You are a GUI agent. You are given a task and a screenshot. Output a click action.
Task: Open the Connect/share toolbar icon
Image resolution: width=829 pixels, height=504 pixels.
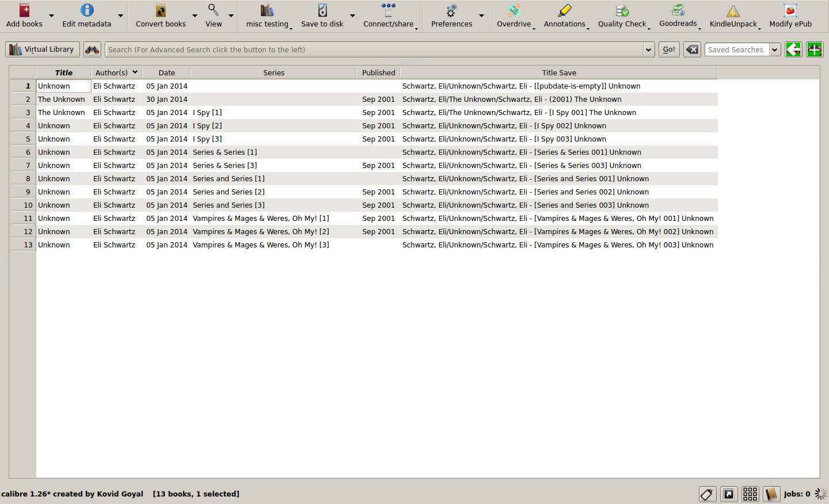point(389,10)
